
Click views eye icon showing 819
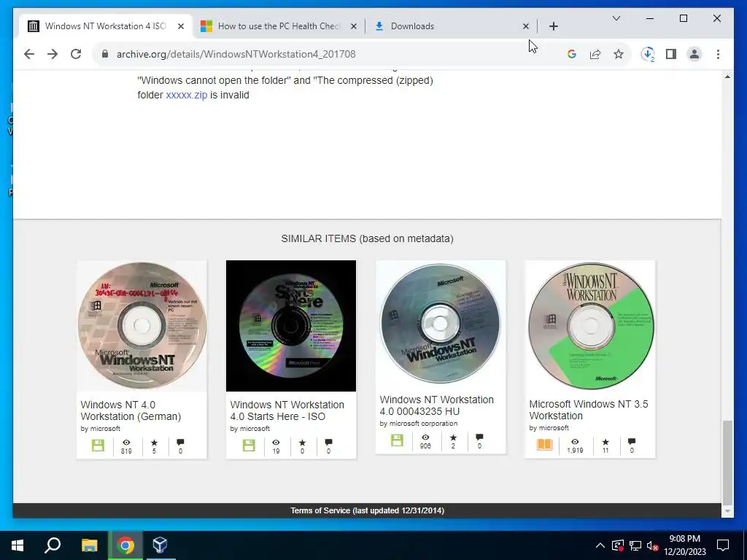click(x=126, y=443)
